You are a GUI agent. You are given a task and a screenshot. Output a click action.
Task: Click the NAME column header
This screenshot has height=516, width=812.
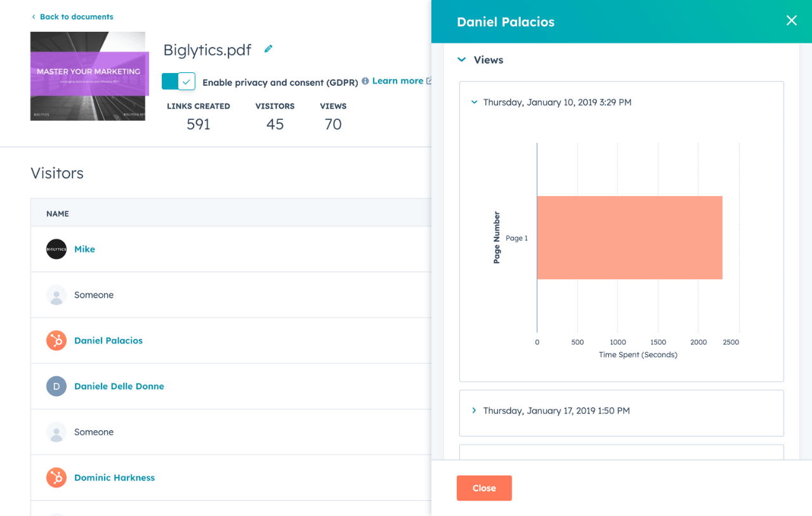click(x=58, y=214)
